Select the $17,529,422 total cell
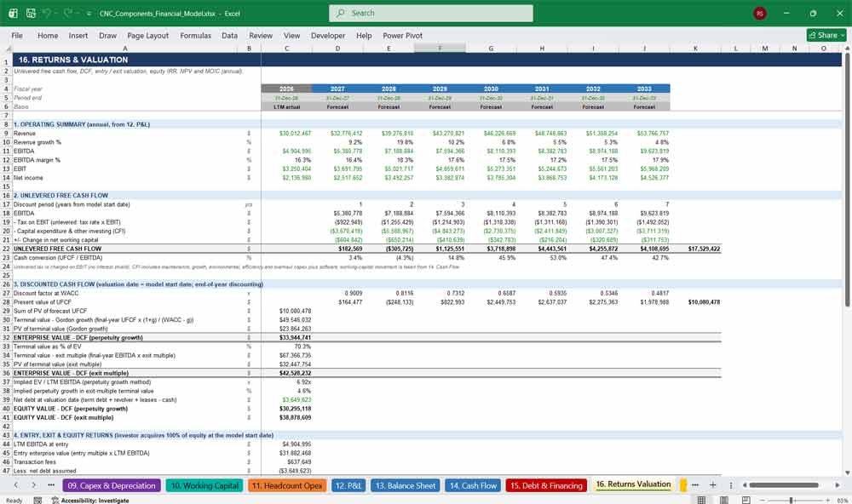Viewport: 852px width, 504px height. pyautogui.click(x=695, y=249)
